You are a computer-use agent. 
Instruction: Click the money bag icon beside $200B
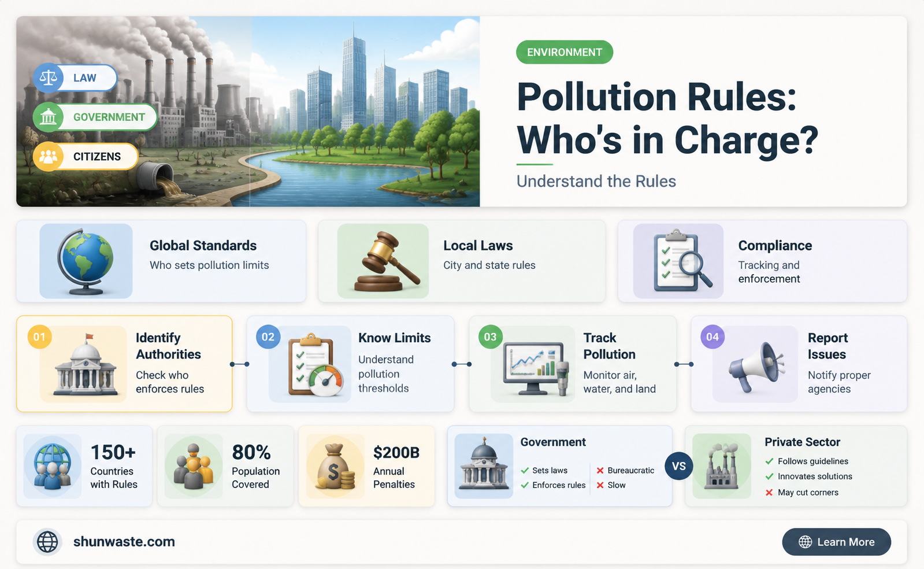point(335,467)
